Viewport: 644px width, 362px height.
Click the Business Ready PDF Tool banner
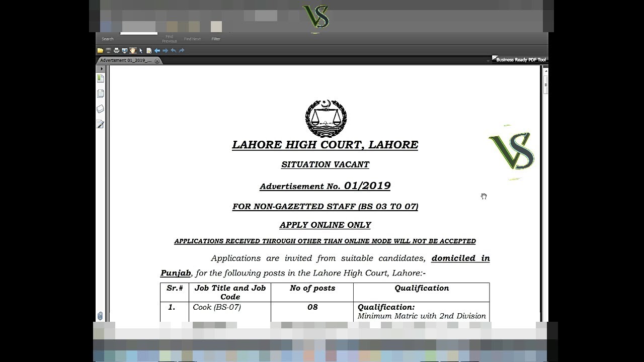(519, 59)
